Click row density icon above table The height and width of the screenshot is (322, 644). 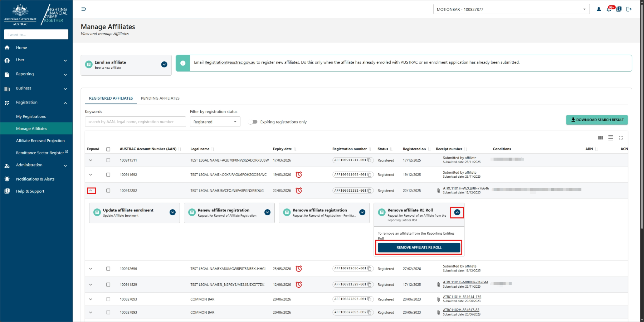point(610,138)
